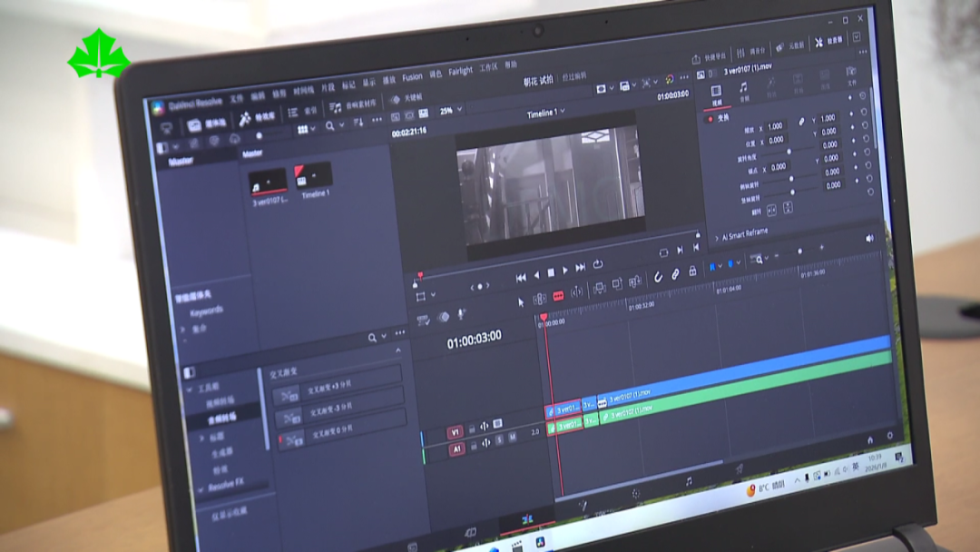The width and height of the screenshot is (980, 552).
Task: Open the Fairlight menu in menu bar
Action: pyautogui.click(x=460, y=72)
